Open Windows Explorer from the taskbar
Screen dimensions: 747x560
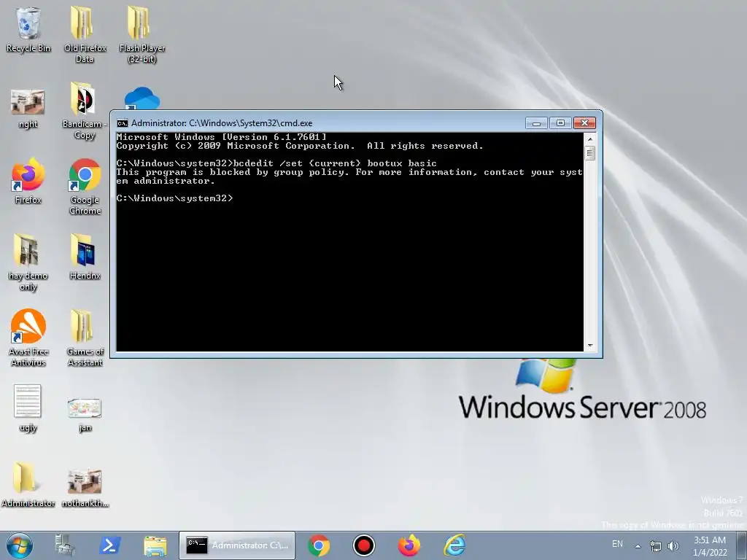coord(155,545)
